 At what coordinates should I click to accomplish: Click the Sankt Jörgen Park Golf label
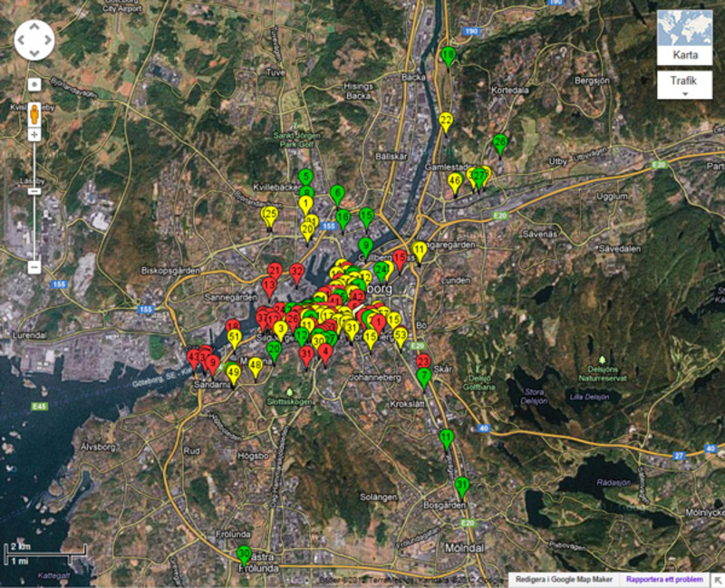pyautogui.click(x=296, y=140)
